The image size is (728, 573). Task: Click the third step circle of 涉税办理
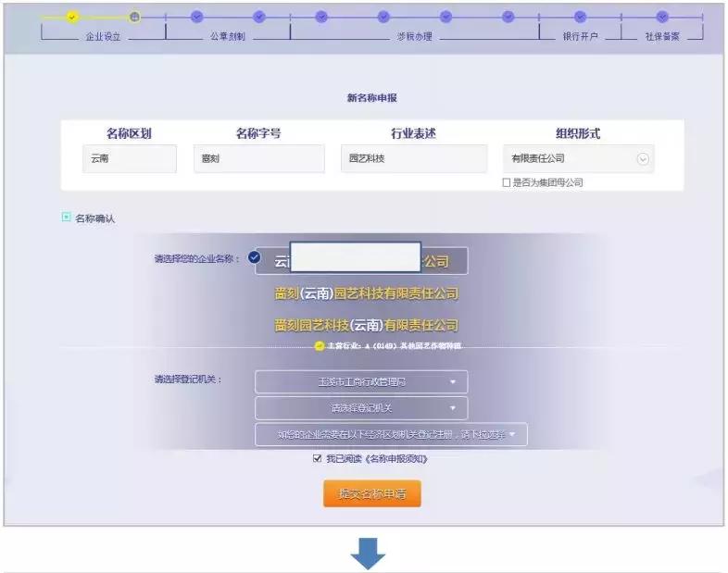click(x=446, y=18)
